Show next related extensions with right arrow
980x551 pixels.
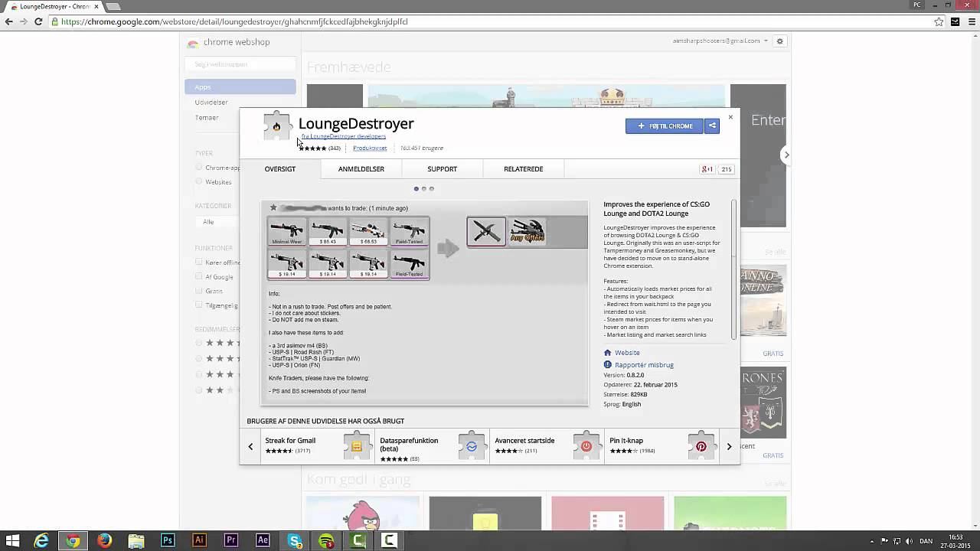coord(729,446)
